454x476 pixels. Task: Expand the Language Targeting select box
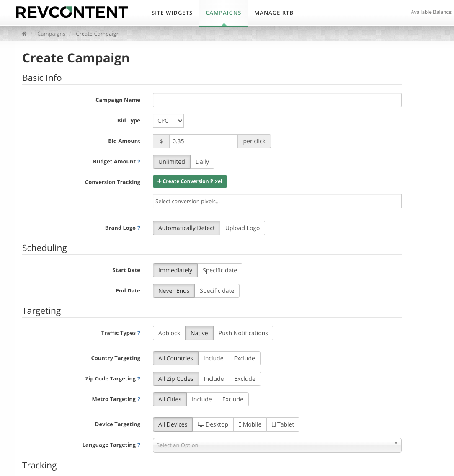click(x=277, y=445)
